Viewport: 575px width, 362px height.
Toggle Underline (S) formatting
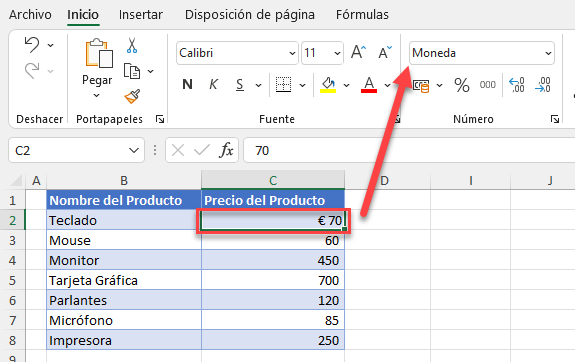pos(239,85)
